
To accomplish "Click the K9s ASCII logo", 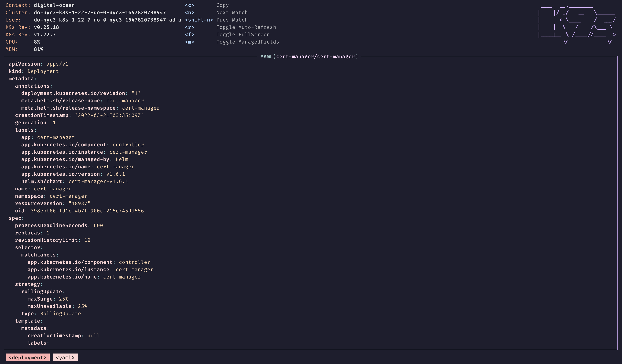I will [x=577, y=25].
